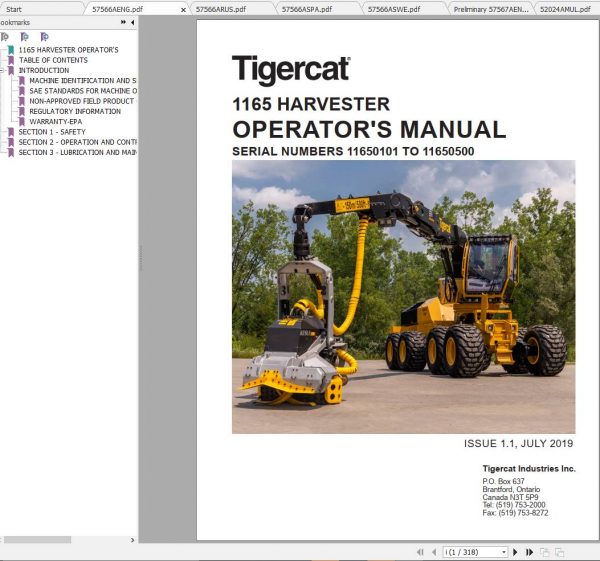Image resolution: width=600 pixels, height=561 pixels.
Task: Click the second bookmark toolbar icon
Action: pos(24,37)
